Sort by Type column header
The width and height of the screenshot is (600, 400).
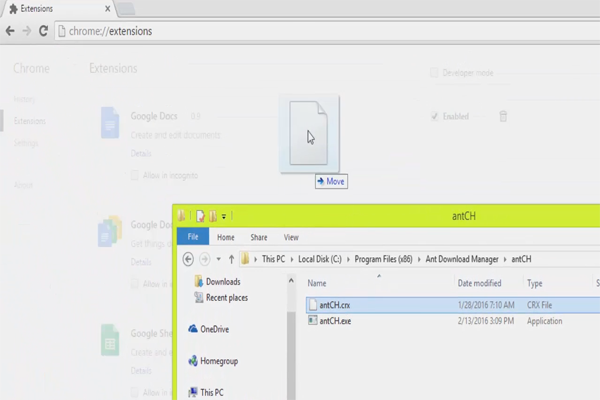coord(535,283)
